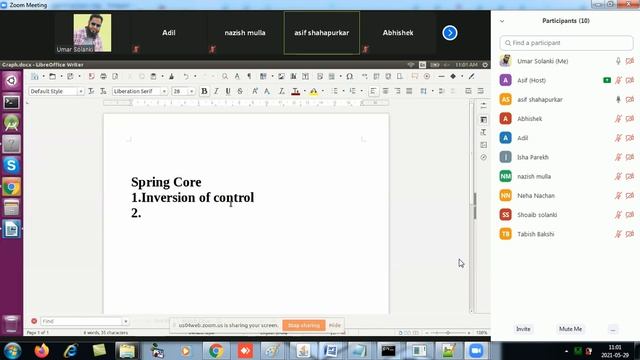Toggle Italic formatting in Writer toolbar

216,91
